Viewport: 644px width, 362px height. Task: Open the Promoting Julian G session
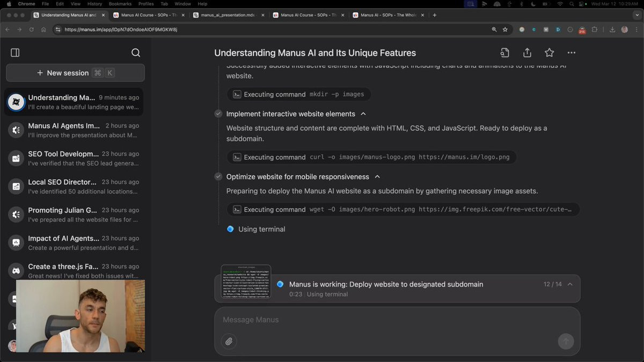74,215
